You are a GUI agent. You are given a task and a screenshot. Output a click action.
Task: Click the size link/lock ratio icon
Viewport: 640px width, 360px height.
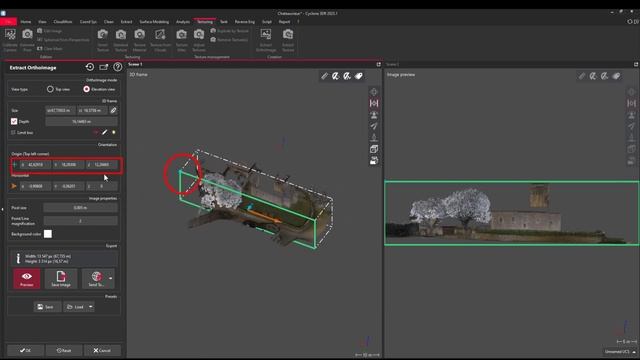(113, 110)
